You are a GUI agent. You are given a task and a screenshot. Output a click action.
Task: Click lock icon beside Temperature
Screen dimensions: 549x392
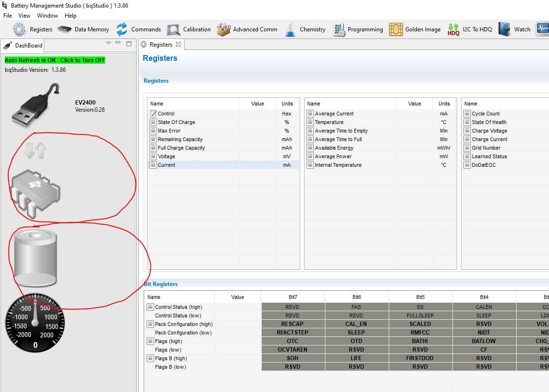(x=310, y=122)
